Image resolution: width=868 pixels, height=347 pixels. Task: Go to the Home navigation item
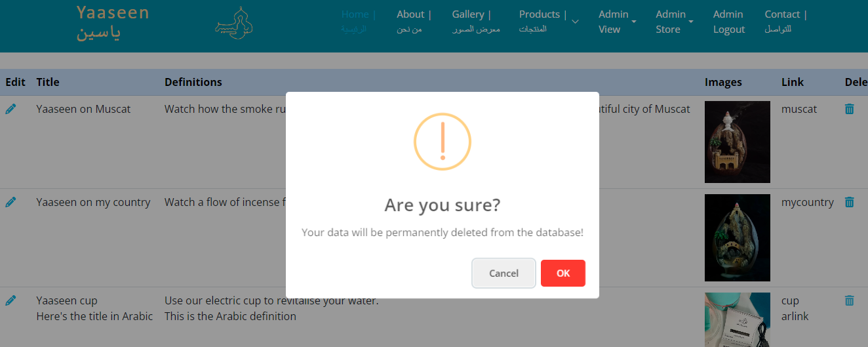click(358, 21)
